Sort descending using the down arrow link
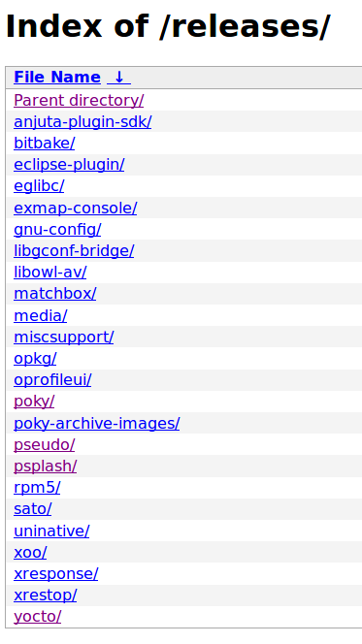This screenshot has width=362, height=644. (118, 78)
